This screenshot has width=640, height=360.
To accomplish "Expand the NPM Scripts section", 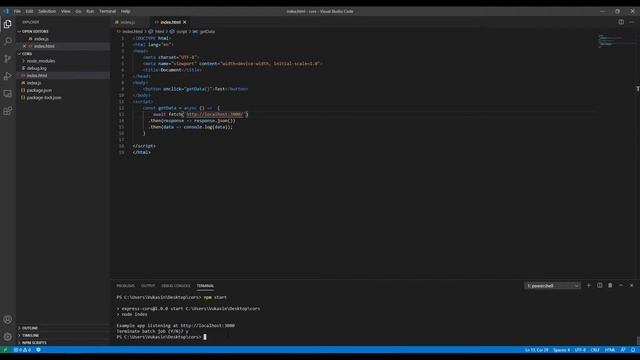I will [x=34, y=342].
